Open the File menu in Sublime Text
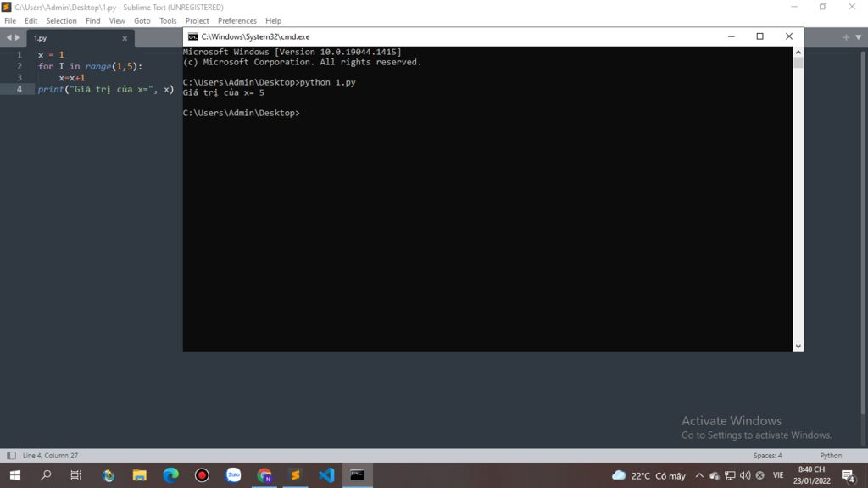 coord(10,21)
